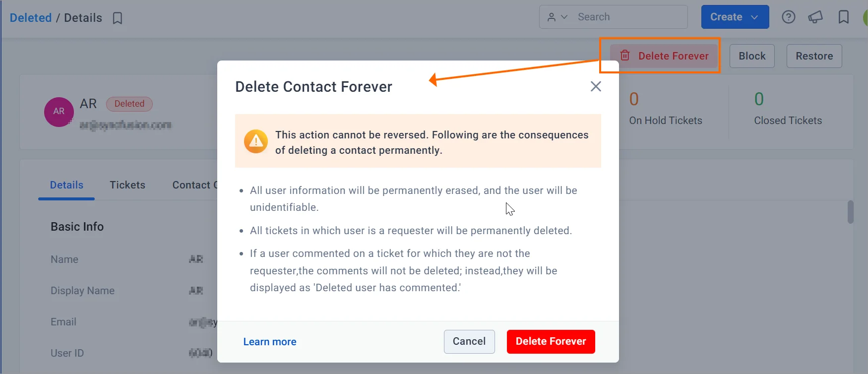The height and width of the screenshot is (374, 868).
Task: Close the Delete Contact Forever dialog
Action: [595, 86]
